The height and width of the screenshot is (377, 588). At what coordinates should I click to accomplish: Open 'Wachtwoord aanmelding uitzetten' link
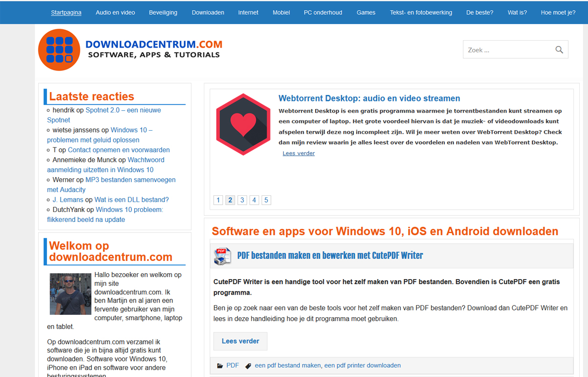click(x=106, y=165)
